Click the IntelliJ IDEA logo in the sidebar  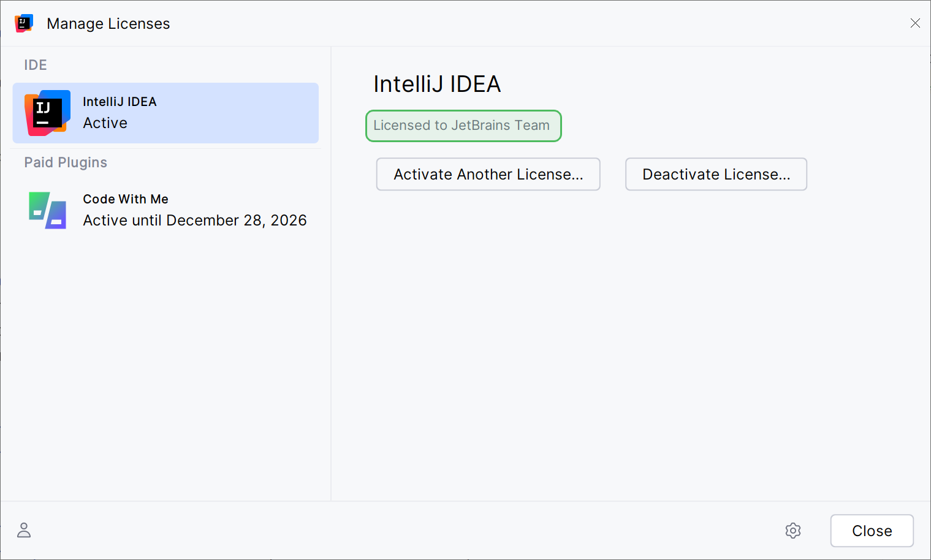48,113
